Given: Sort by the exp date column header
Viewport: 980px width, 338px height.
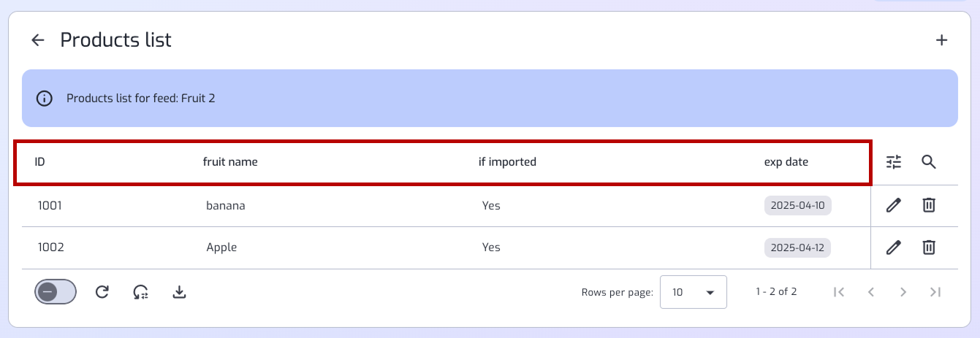Looking at the screenshot, I should [786, 162].
